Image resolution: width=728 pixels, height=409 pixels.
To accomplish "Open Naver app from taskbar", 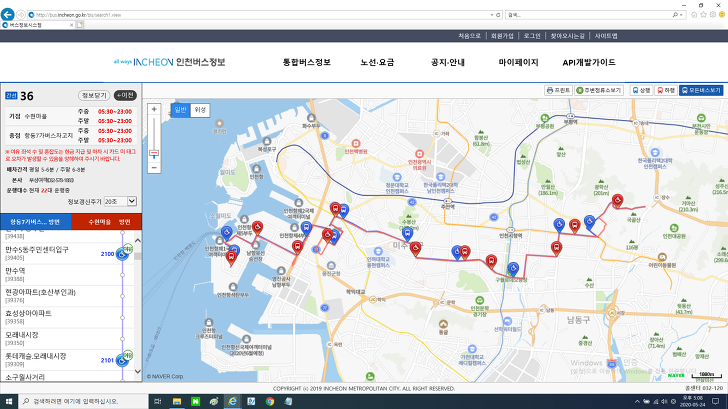I will coord(195,401).
